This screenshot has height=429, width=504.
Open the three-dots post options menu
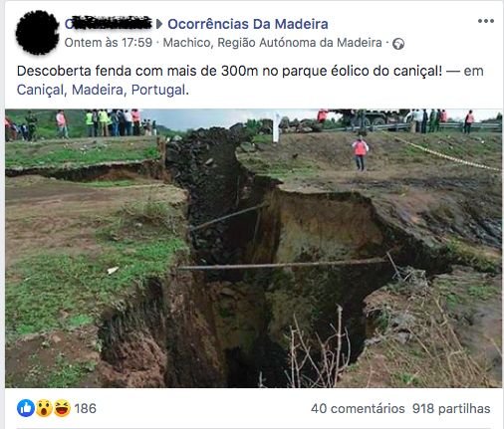(486, 21)
